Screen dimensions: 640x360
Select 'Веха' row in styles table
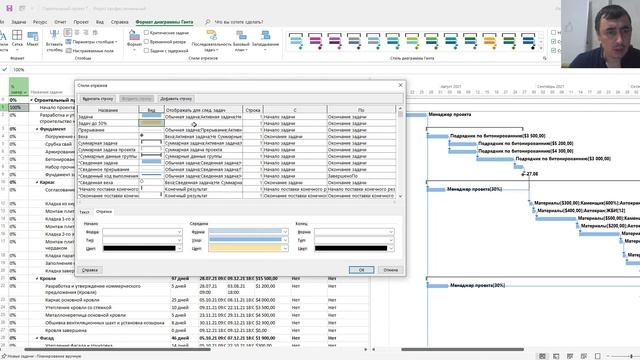tap(108, 136)
